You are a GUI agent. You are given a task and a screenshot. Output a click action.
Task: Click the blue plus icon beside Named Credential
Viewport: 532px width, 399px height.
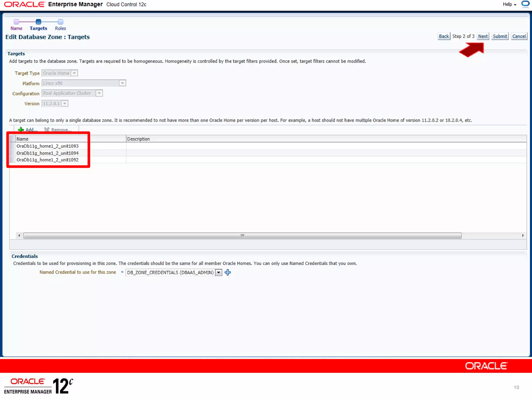(x=228, y=272)
